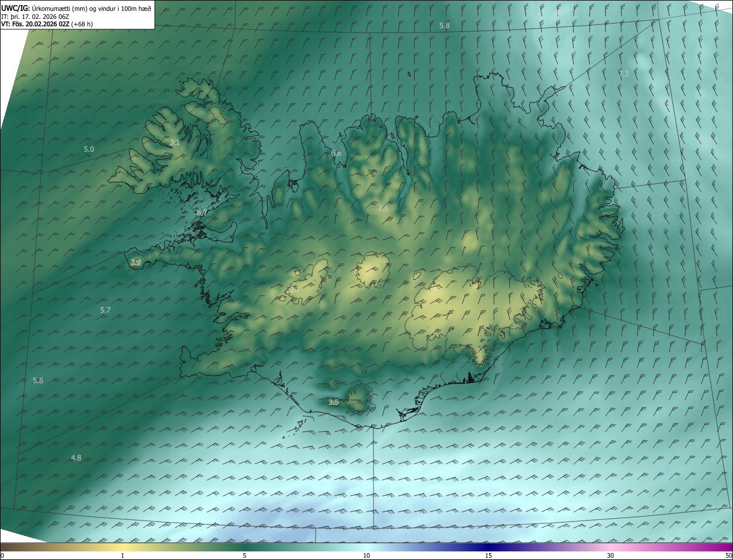Click the colorbar tick label 30
733x560 pixels.
click(610, 555)
